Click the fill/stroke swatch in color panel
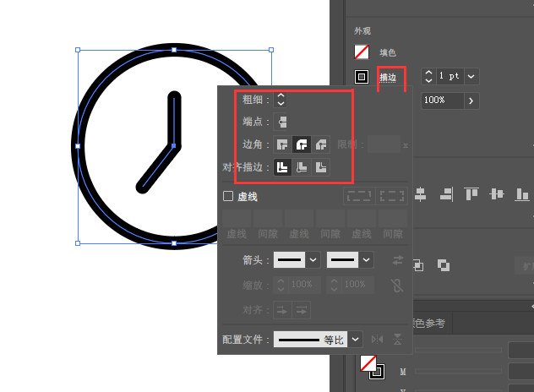 pos(373,367)
